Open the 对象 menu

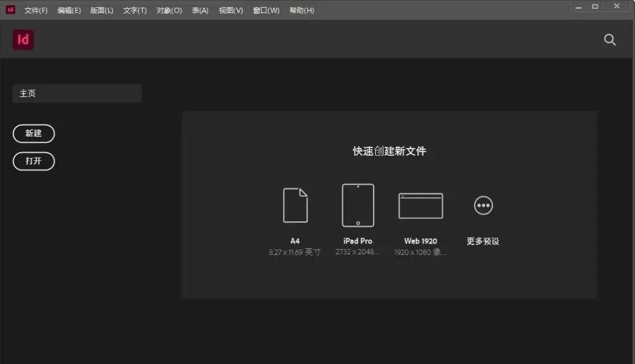(x=169, y=10)
